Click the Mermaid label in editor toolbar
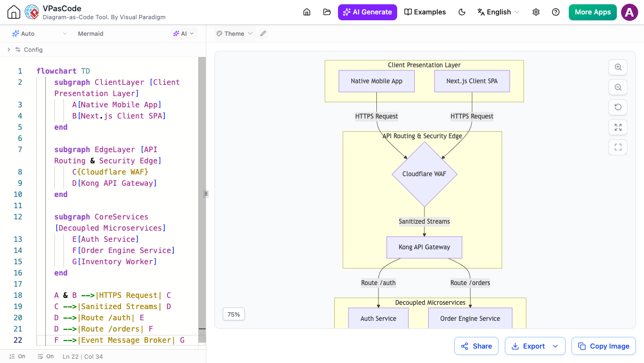 [x=91, y=34]
